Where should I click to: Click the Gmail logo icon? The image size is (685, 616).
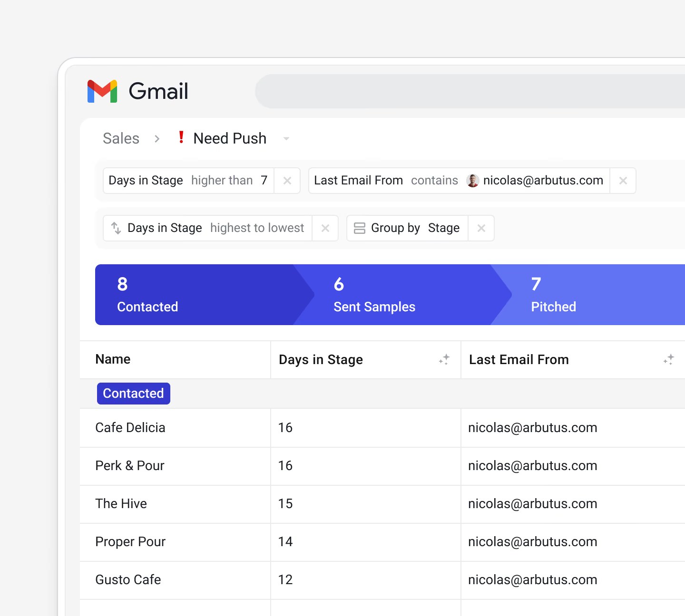[102, 91]
